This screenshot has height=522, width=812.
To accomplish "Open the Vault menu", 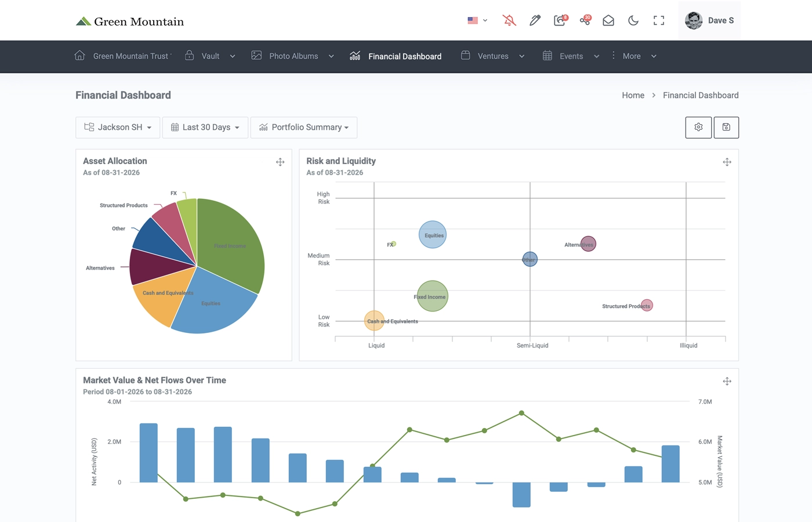I will click(211, 56).
